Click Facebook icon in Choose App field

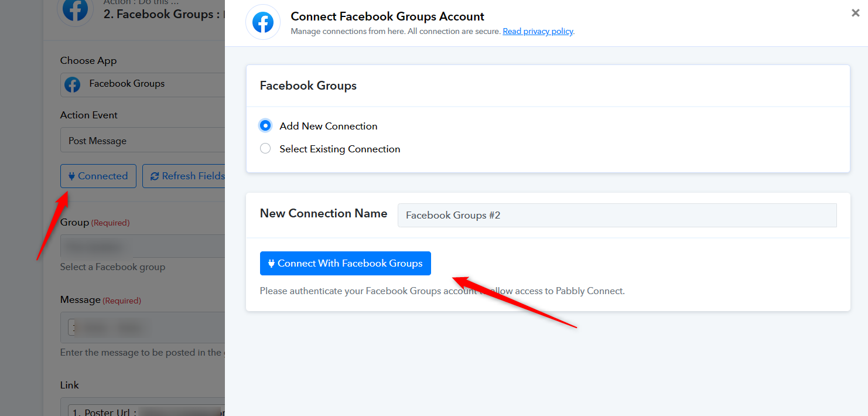(73, 84)
